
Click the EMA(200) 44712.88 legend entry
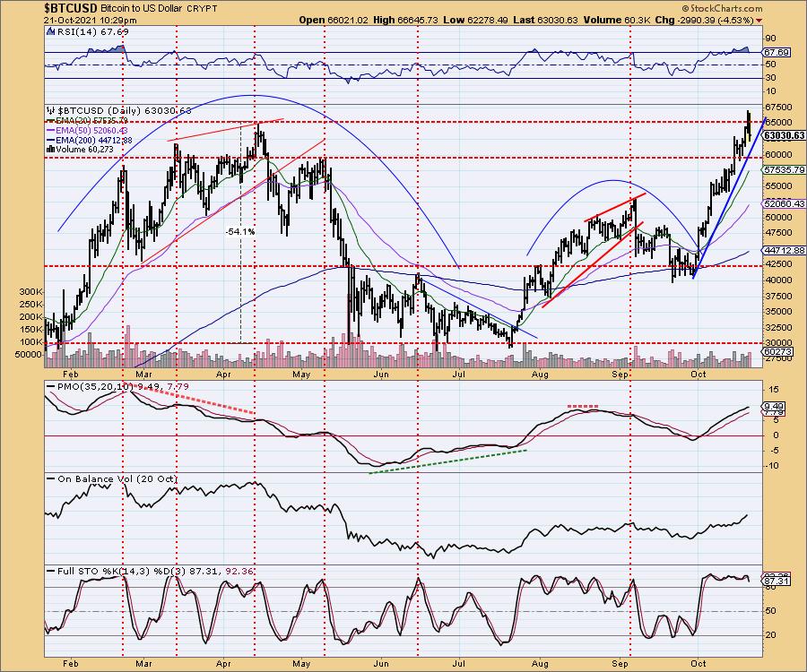pyautogui.click(x=90, y=141)
